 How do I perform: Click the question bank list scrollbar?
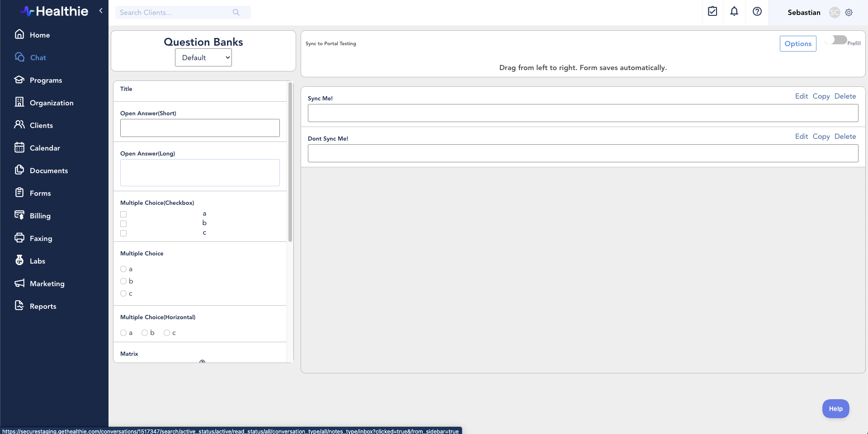[290, 162]
